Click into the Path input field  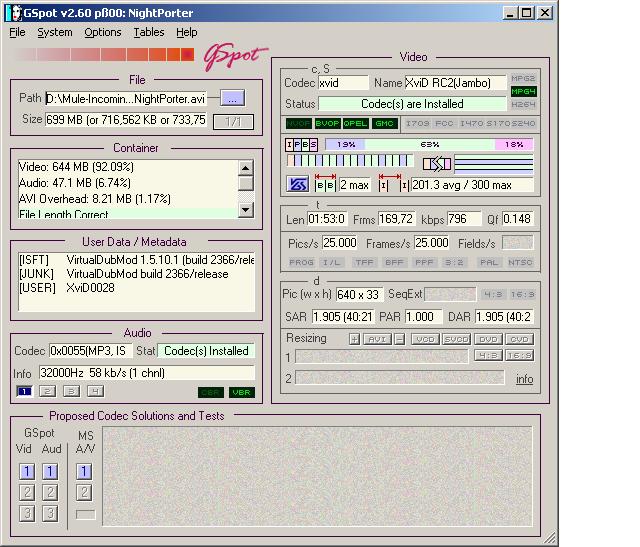(126, 98)
